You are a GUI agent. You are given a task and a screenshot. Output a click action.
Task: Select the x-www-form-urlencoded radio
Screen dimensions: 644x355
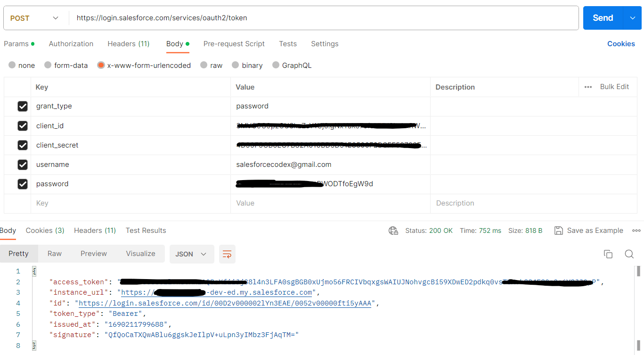(x=101, y=65)
